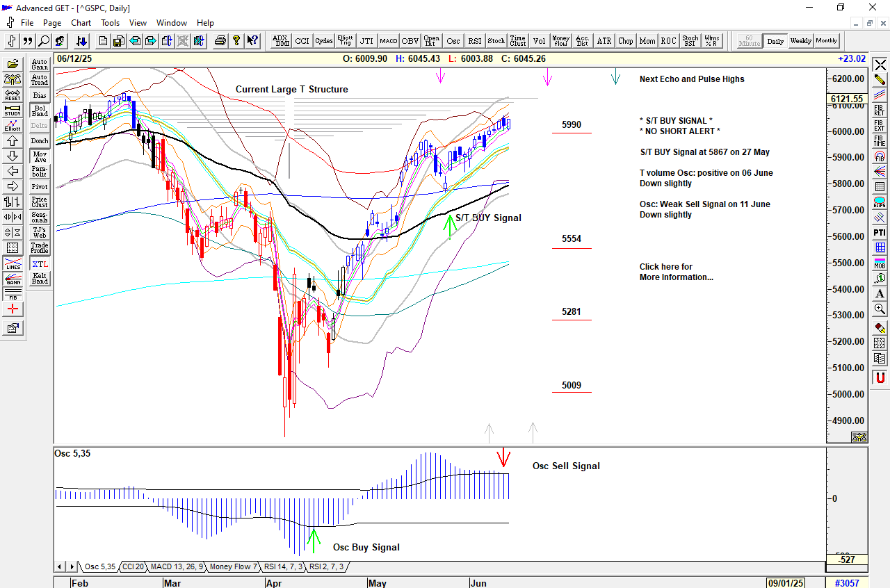Viewport: 890px width, 588px height.
Task: Switch timeframe to Weekly
Action: point(800,41)
